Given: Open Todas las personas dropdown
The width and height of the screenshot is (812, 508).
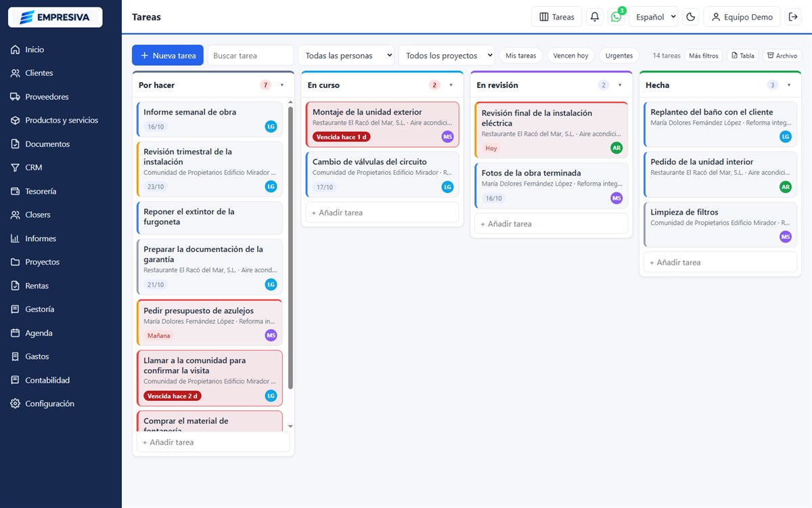Looking at the screenshot, I should (x=346, y=56).
